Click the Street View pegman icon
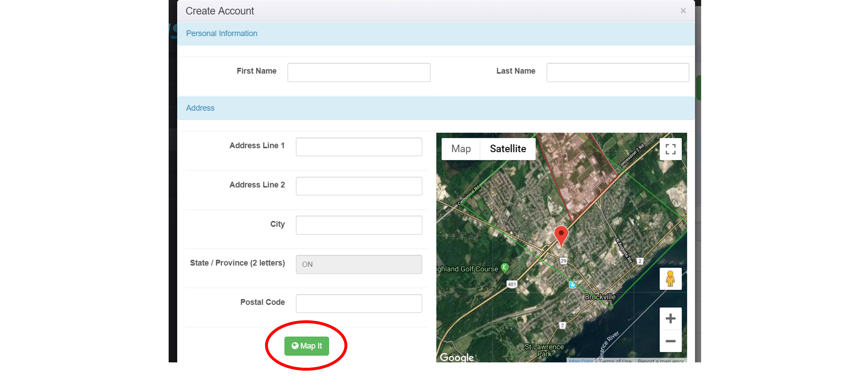 click(x=670, y=279)
